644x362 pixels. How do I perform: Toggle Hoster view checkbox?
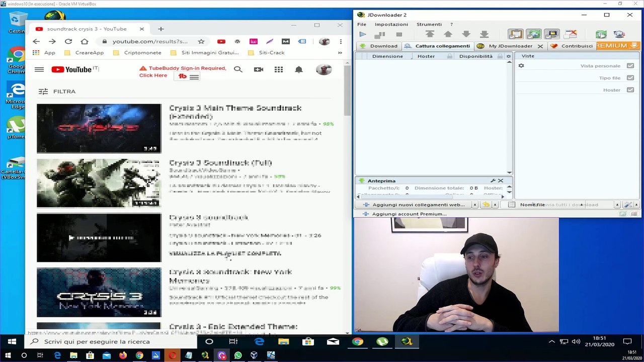[x=630, y=90]
